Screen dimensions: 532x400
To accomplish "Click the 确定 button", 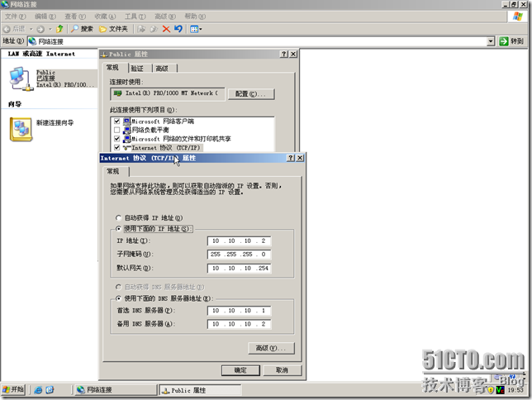I will (240, 370).
